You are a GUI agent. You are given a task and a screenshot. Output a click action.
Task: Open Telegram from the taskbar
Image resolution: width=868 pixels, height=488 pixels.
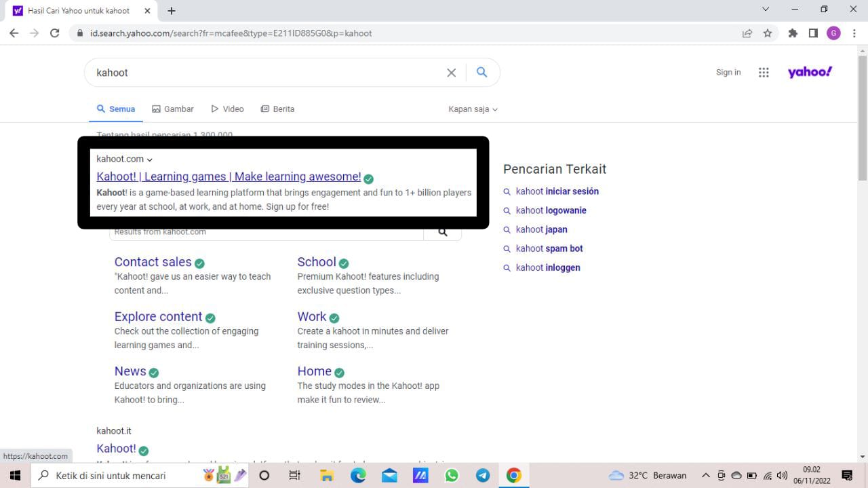483,475
